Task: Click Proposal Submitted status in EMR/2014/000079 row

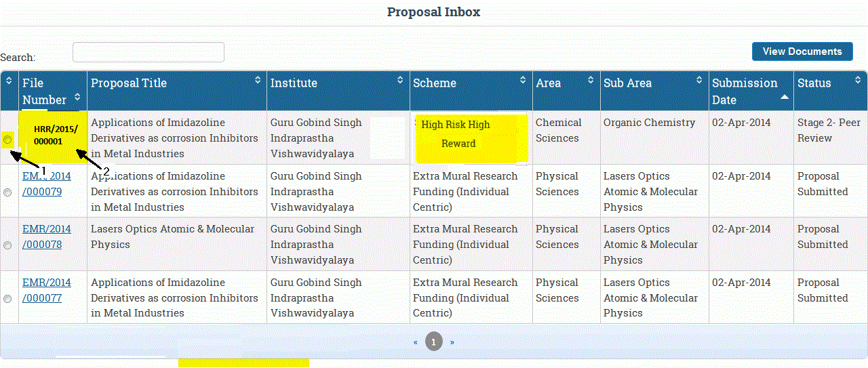Action: (x=823, y=184)
